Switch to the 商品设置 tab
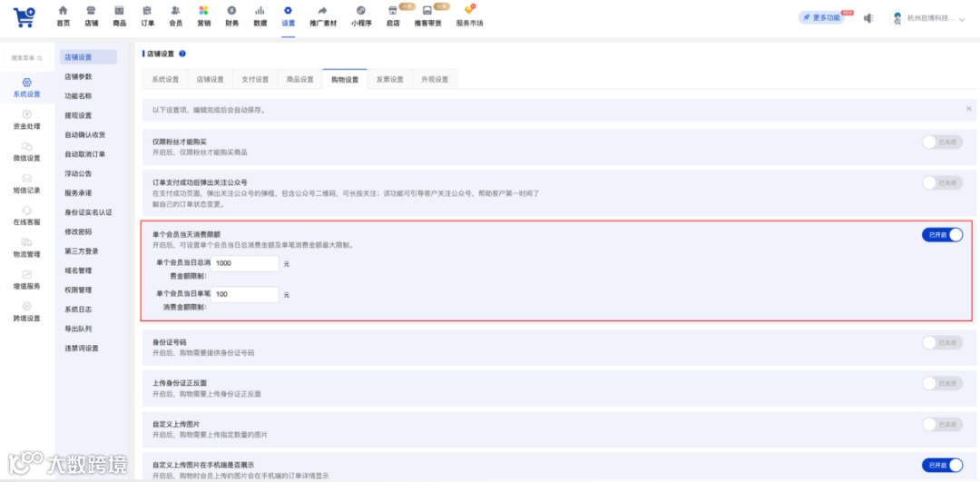980x482 pixels. 300,79
